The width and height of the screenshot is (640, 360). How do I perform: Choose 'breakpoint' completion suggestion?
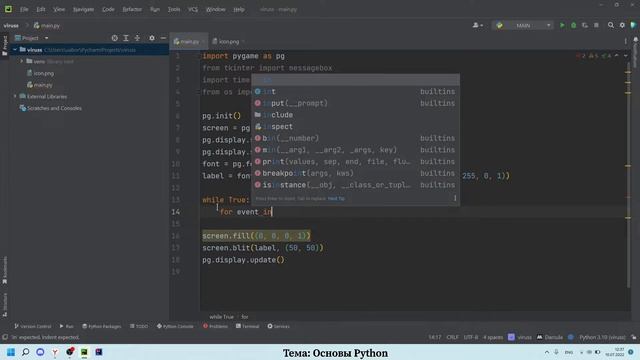coord(355,173)
